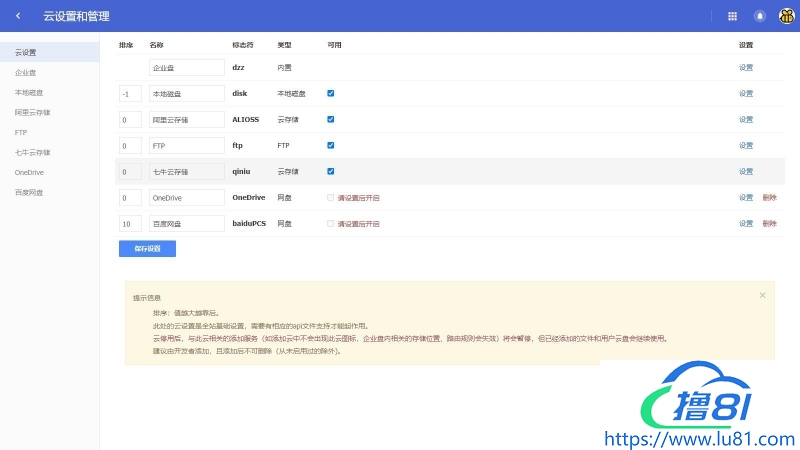Image resolution: width=800 pixels, height=450 pixels.
Task: Close the yellow tips info box
Action: point(762,295)
